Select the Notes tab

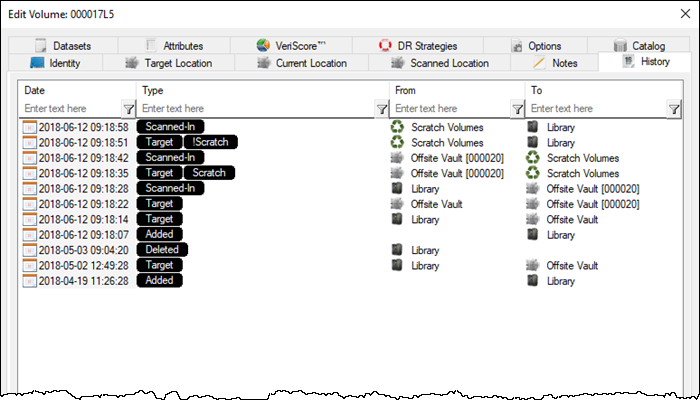point(554,63)
